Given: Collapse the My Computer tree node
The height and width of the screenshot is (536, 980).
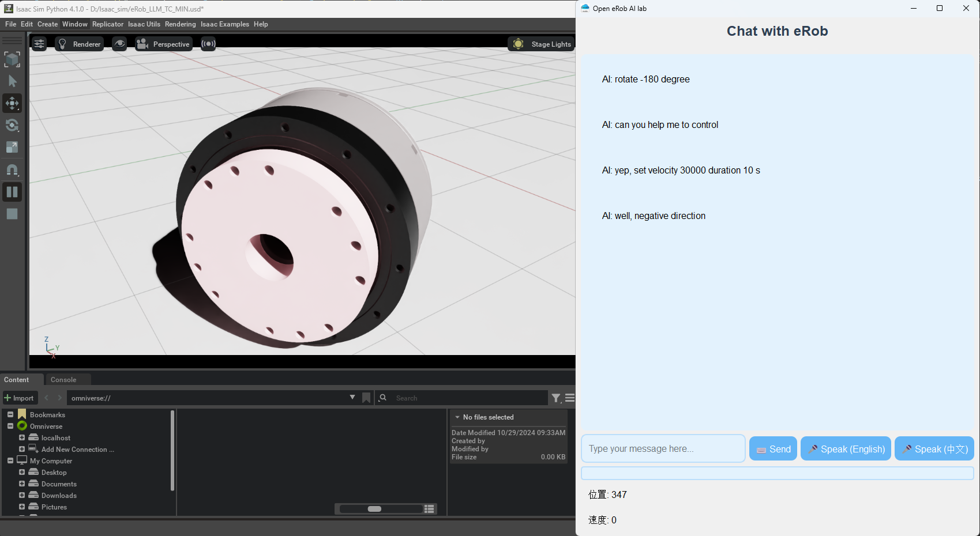Looking at the screenshot, I should coord(10,460).
